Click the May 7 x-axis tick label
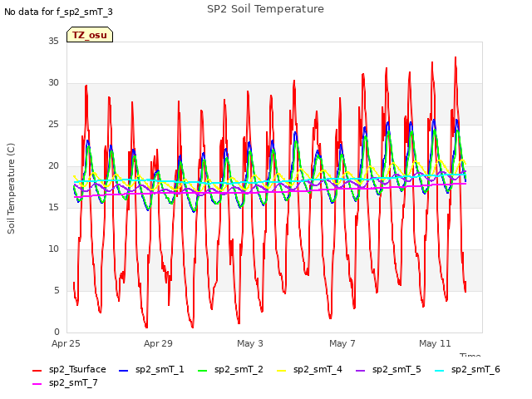Viewport: 532px width, 399px height. (x=342, y=343)
